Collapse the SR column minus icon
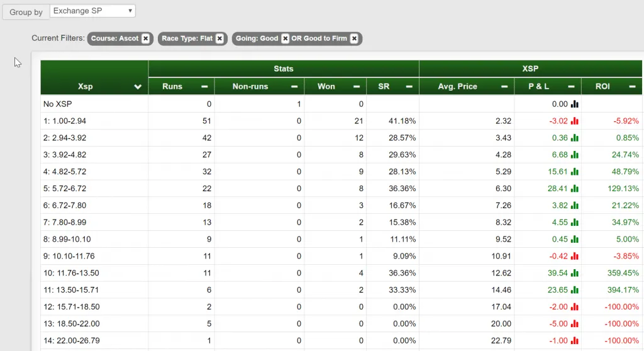 pos(409,86)
